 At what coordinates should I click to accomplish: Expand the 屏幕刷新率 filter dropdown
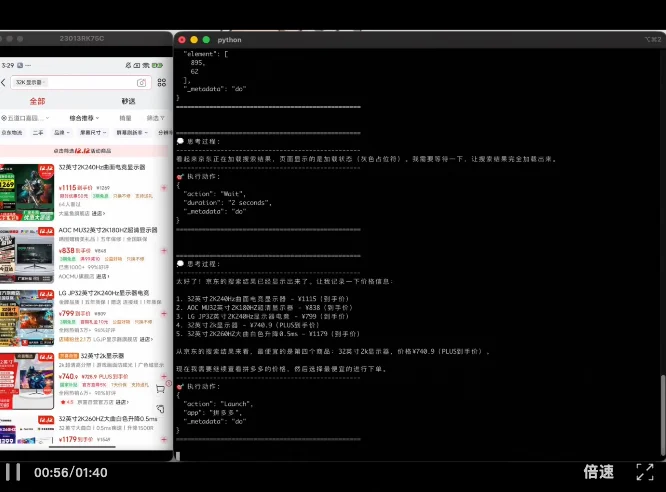click(132, 133)
